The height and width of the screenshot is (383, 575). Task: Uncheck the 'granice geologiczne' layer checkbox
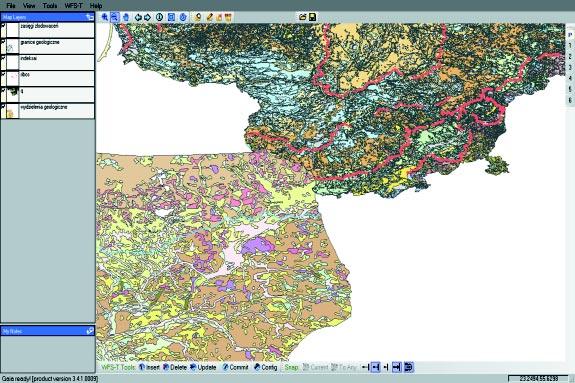3,42
